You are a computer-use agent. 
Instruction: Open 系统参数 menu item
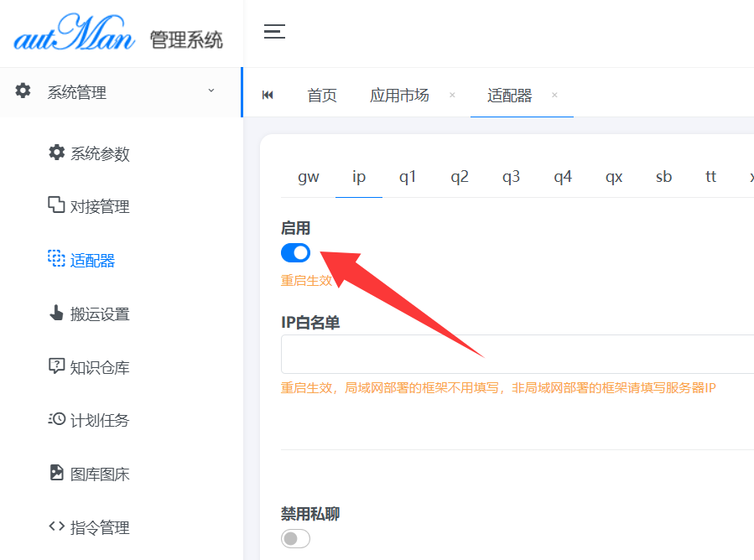(100, 153)
